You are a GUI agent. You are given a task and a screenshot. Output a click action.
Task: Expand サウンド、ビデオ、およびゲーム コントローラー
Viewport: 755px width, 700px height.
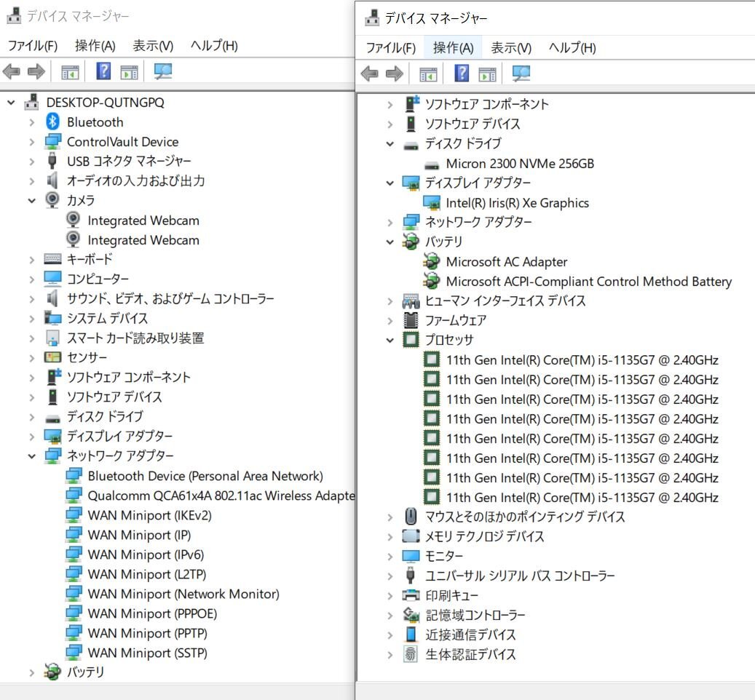click(32, 299)
